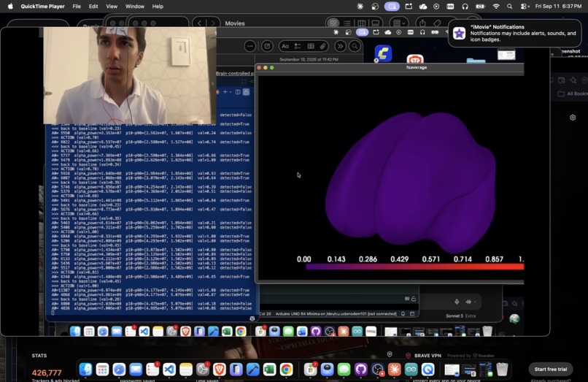This screenshot has width=588, height=382.
Task: Click the battery status icon
Action: (x=480, y=6)
